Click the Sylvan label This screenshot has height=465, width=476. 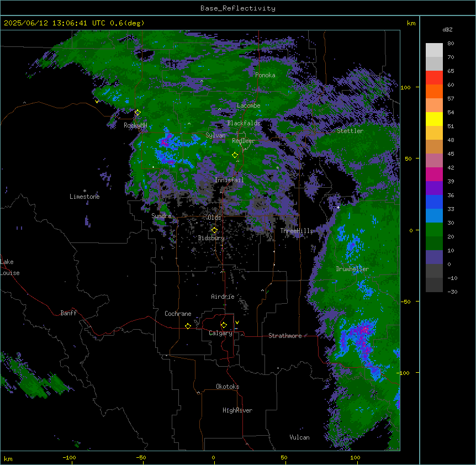coord(215,135)
